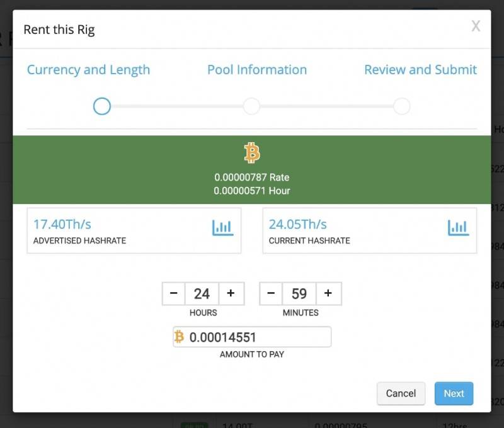Image resolution: width=504 pixels, height=428 pixels.
Task: Click the amount to pay field
Action: tap(252, 337)
